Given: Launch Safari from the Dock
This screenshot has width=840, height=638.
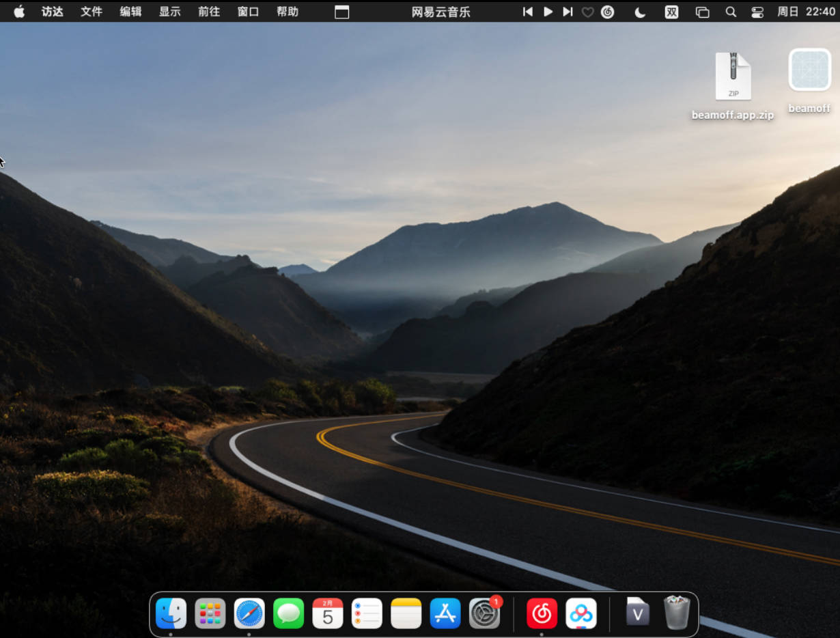Looking at the screenshot, I should pyautogui.click(x=249, y=613).
